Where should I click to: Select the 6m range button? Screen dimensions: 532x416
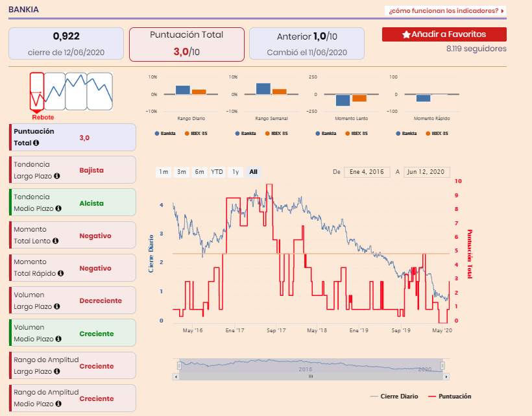coord(200,172)
